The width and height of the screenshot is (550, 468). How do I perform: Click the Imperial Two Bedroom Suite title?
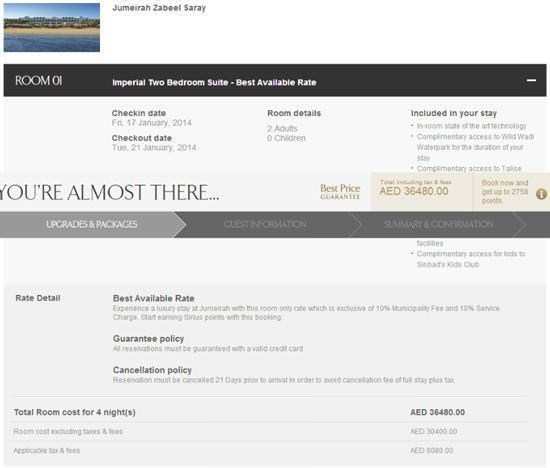tap(214, 82)
